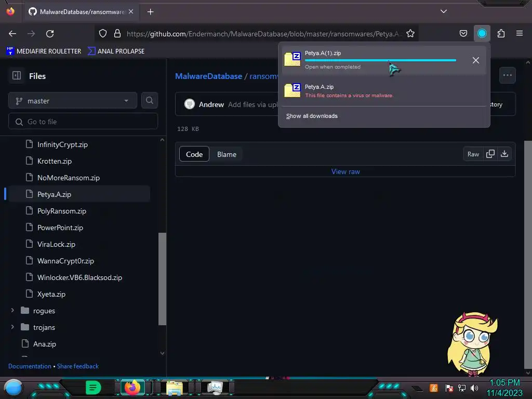The image size is (532, 399).
Task: Open the Andrew commit author link
Action: 211,104
